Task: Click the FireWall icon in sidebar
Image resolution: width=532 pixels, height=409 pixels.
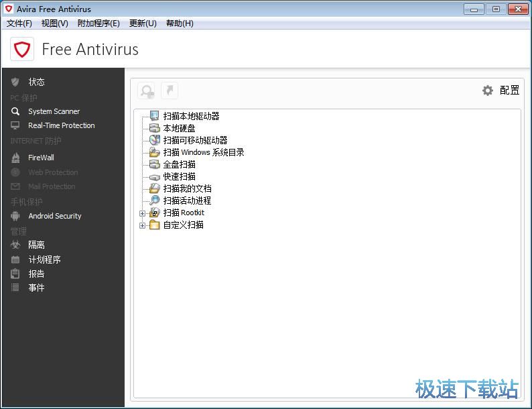Action: [15, 158]
